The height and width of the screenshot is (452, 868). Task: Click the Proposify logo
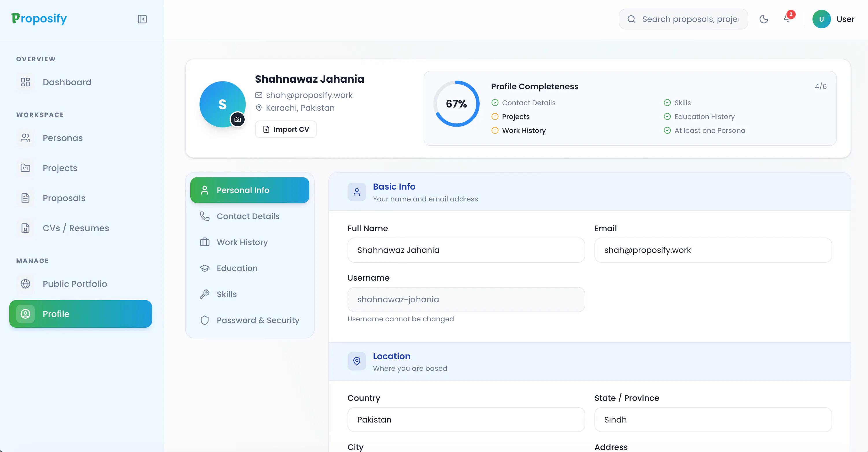[39, 18]
